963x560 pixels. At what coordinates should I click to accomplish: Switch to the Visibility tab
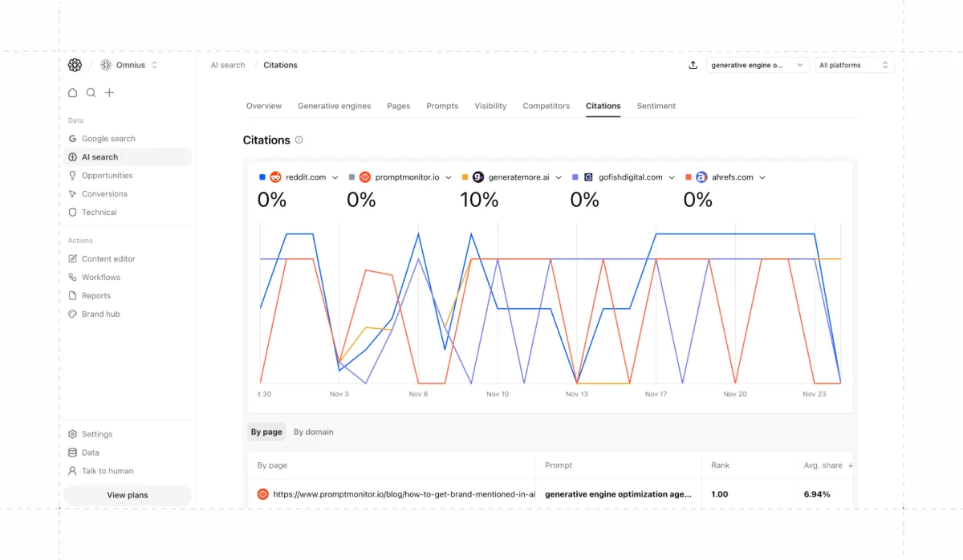tap(490, 106)
